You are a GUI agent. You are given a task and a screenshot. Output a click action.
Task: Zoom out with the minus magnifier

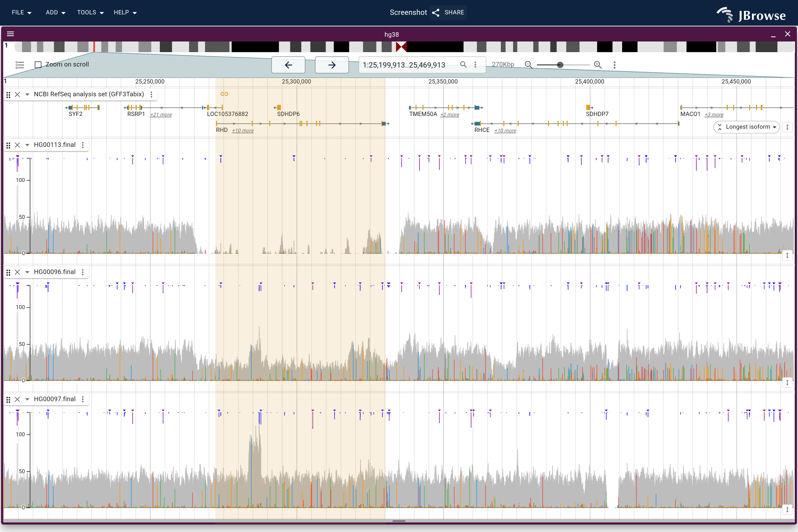[x=528, y=65]
